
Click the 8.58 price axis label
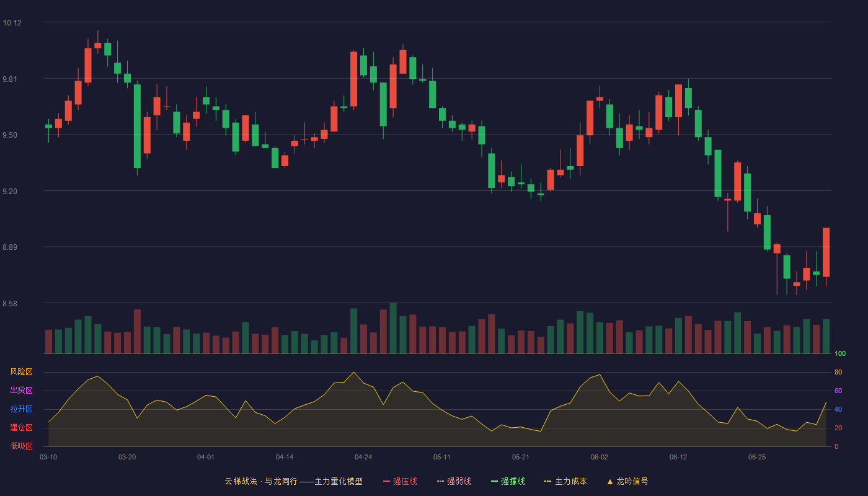coord(10,304)
